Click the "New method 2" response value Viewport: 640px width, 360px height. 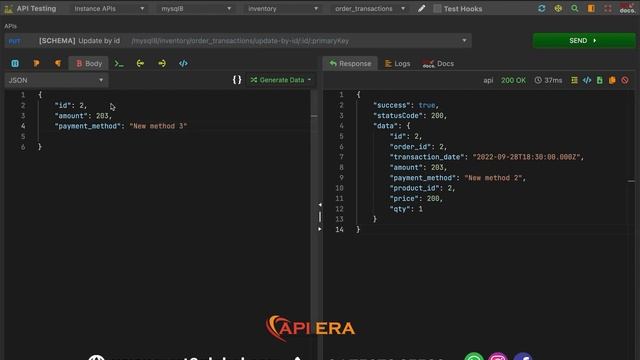pyautogui.click(x=493, y=178)
